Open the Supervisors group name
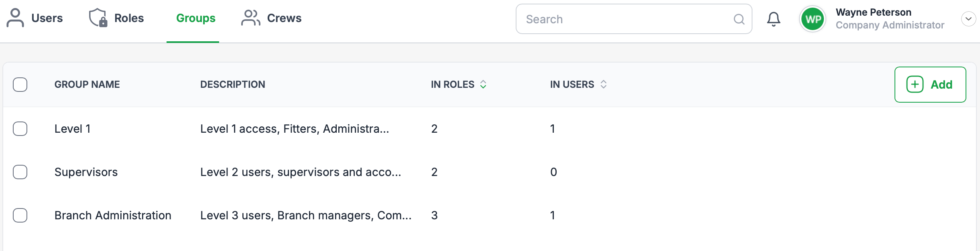This screenshot has width=980, height=251. tap(86, 172)
